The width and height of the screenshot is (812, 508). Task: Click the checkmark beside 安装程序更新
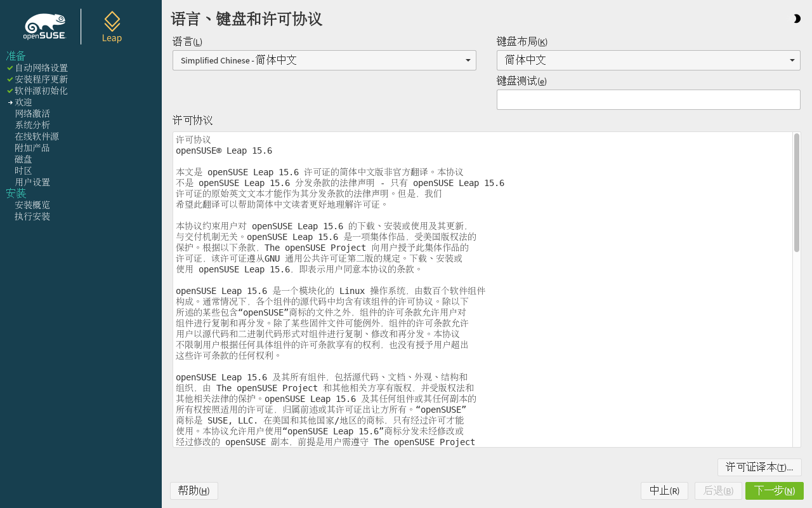(x=9, y=79)
